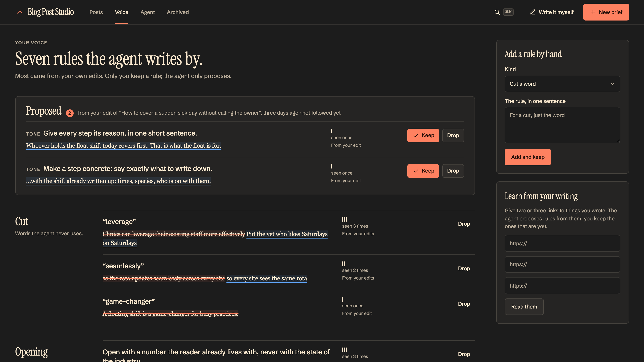Screen dimensions: 644x362
Task: Select the Voice tab
Action: (122, 12)
